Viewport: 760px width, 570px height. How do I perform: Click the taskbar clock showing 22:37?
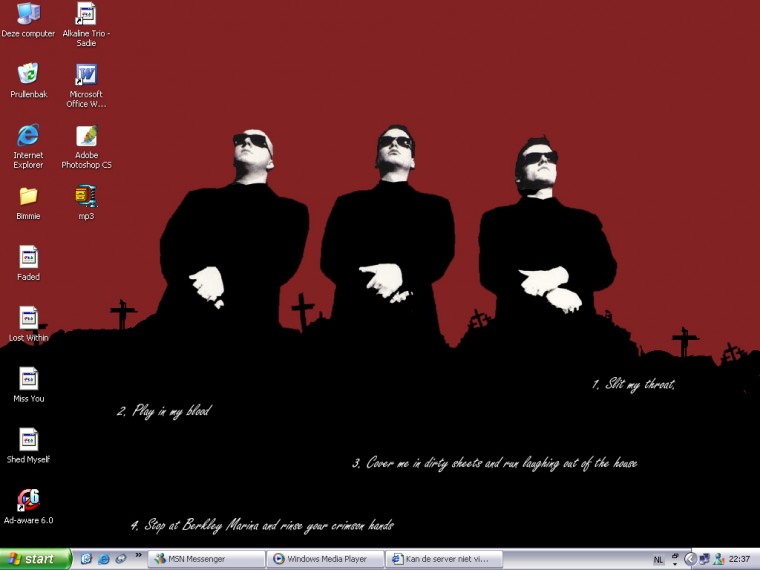[x=740, y=559]
